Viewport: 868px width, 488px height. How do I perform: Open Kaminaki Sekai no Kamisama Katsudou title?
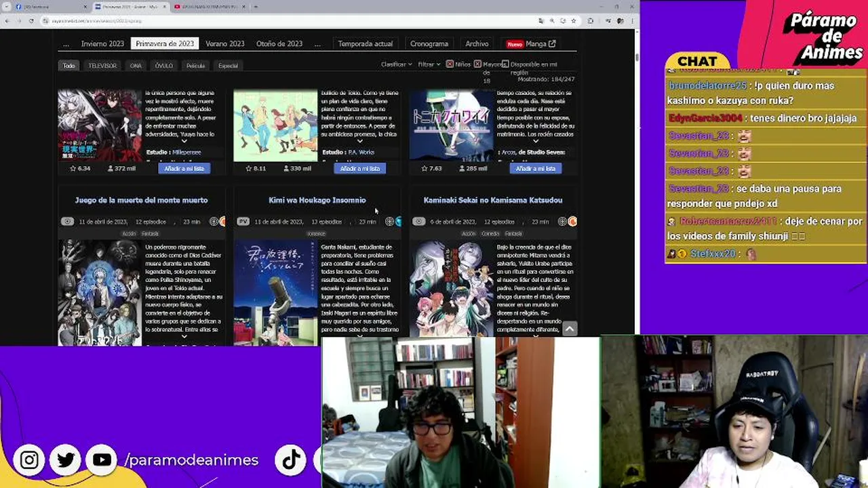point(493,200)
